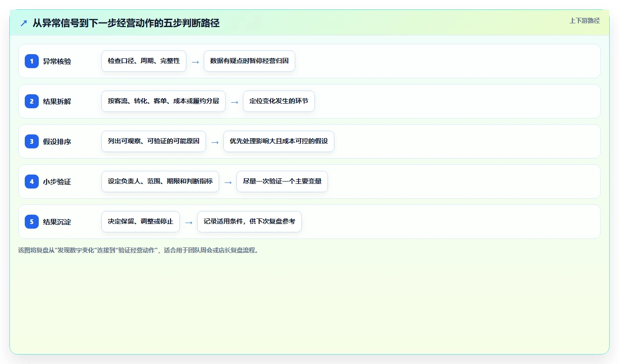Click the 结果拆解 step label
The height and width of the screenshot is (364, 619).
[x=57, y=101]
